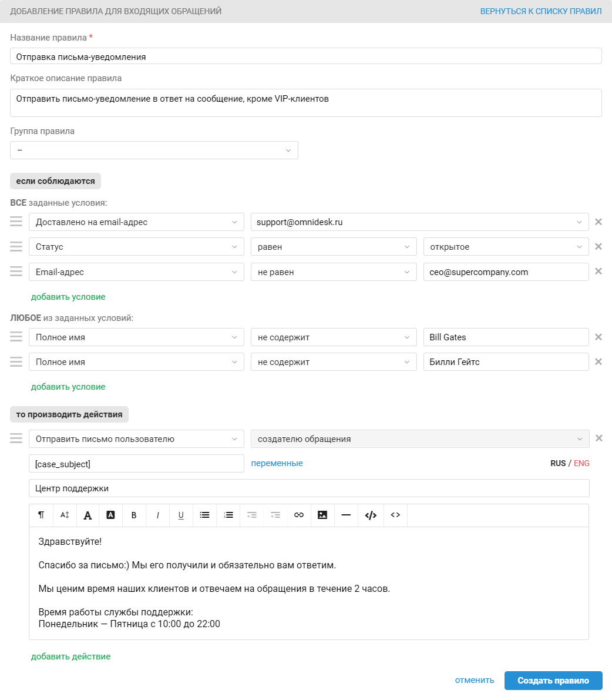This screenshot has height=700, width=612.
Task: Click the 'Создать правило' button
Action: point(553,681)
